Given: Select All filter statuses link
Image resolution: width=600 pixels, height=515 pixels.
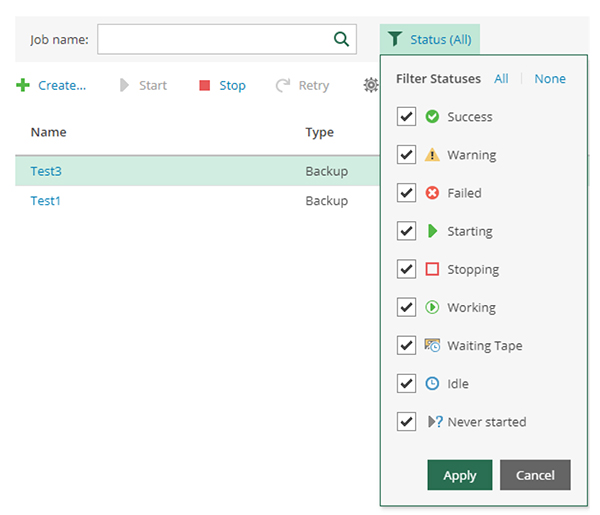Looking at the screenshot, I should tap(501, 79).
